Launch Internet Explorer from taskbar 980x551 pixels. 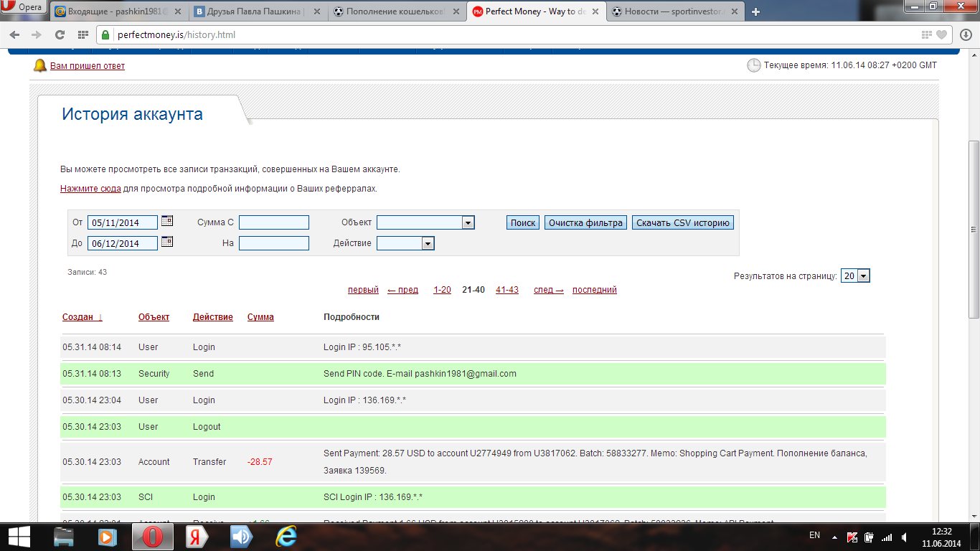(286, 536)
